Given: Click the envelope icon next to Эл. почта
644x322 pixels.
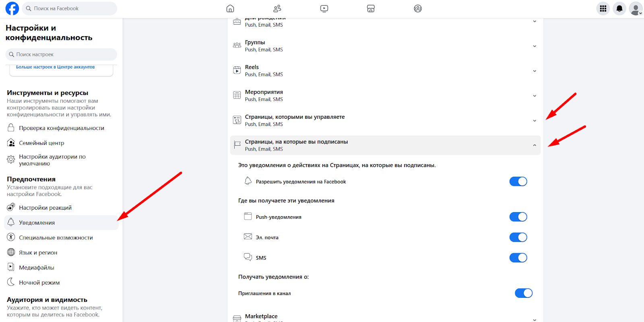Looking at the screenshot, I should [x=248, y=237].
